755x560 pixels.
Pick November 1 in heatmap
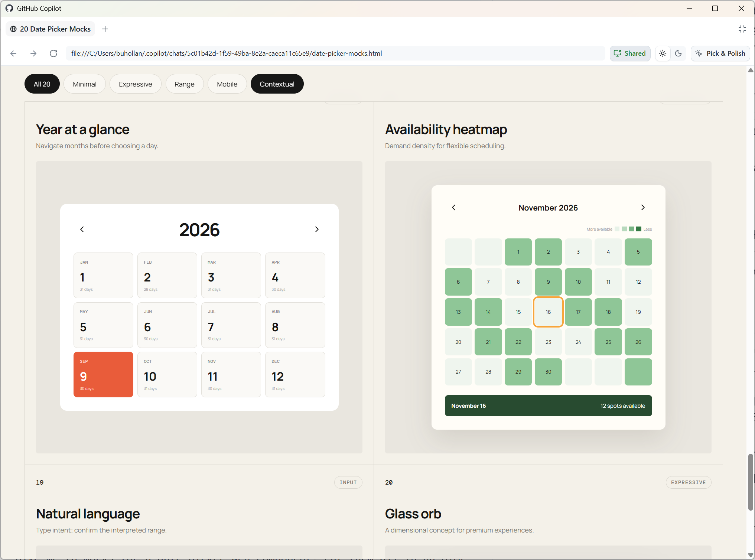(518, 252)
